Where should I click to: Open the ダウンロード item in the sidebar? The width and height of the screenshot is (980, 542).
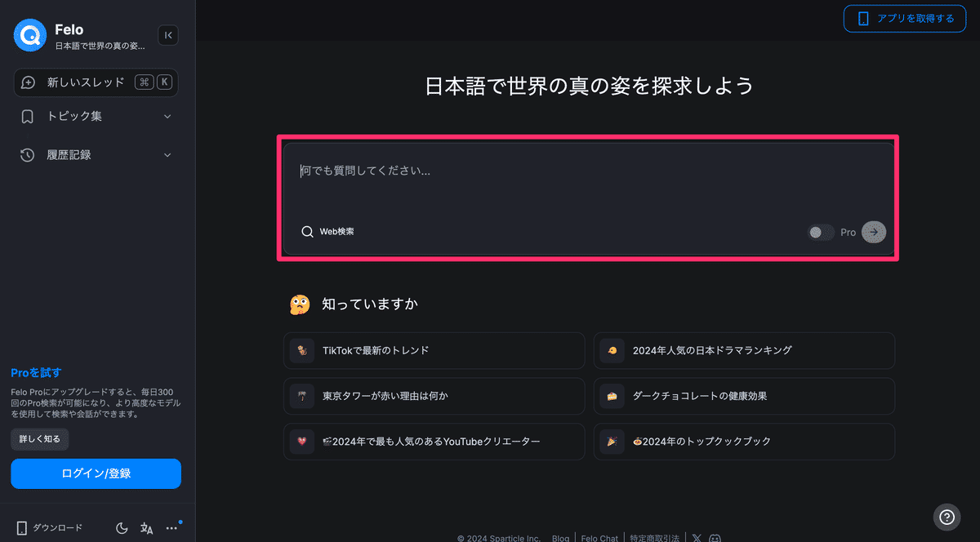[50, 528]
